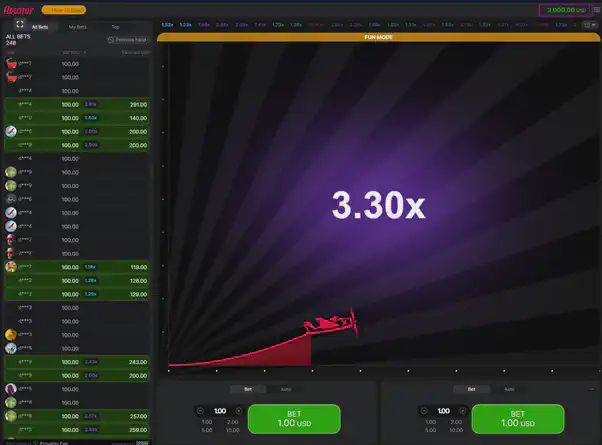The width and height of the screenshot is (602, 445).
Task: Increase bet amount in left panel
Action: tap(238, 411)
